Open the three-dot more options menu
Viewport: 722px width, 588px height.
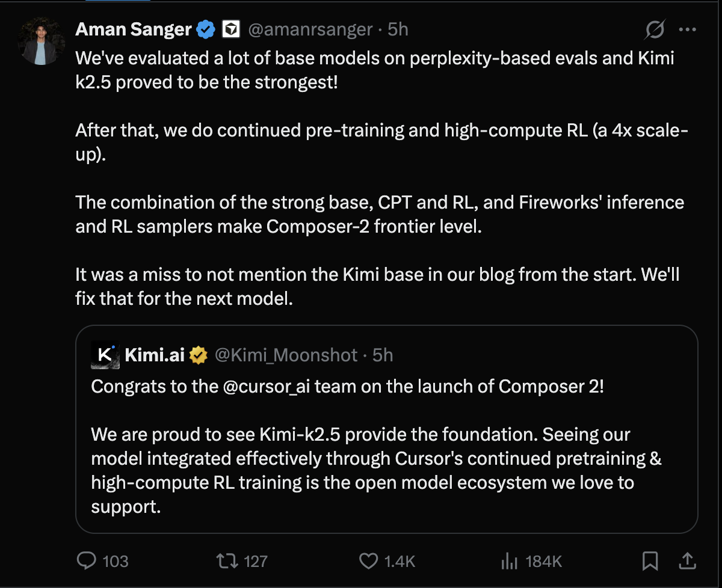[x=688, y=29]
